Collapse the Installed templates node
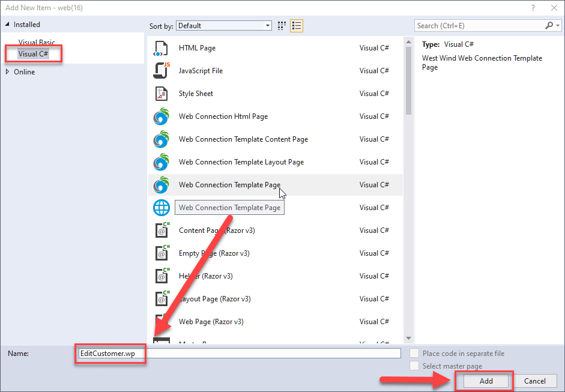Image resolution: width=565 pixels, height=392 pixels. (7, 25)
